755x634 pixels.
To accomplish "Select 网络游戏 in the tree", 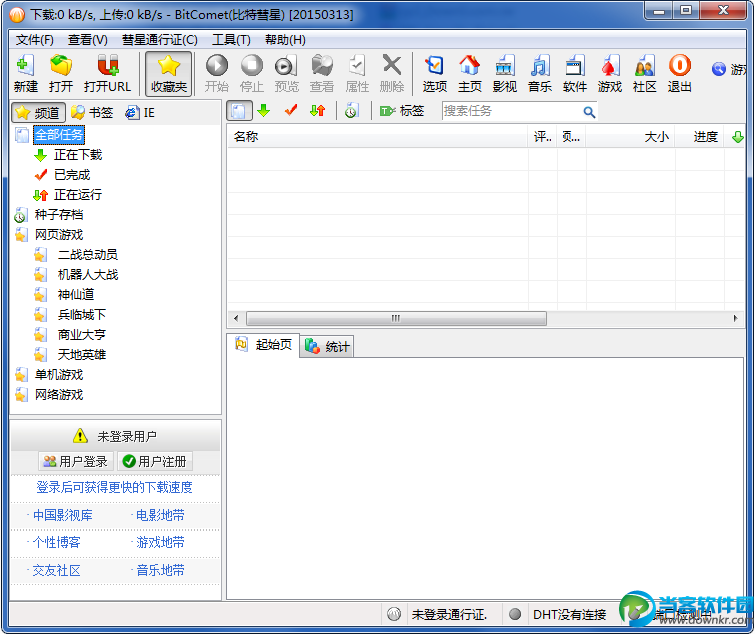I will point(59,395).
